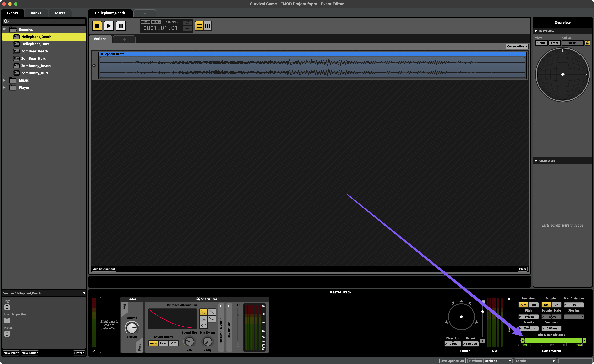
Task: Open the Consecutive playlist mode dropdown
Action: click(517, 46)
